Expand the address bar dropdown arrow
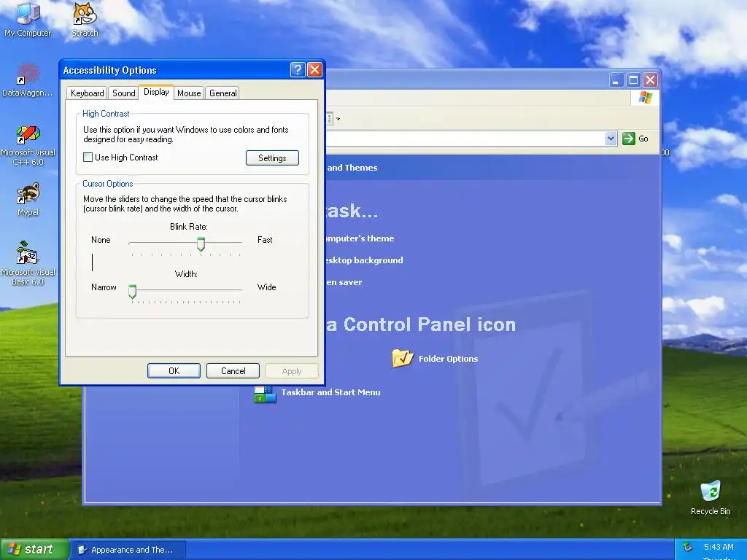Screen dimensions: 747x560 611,139
